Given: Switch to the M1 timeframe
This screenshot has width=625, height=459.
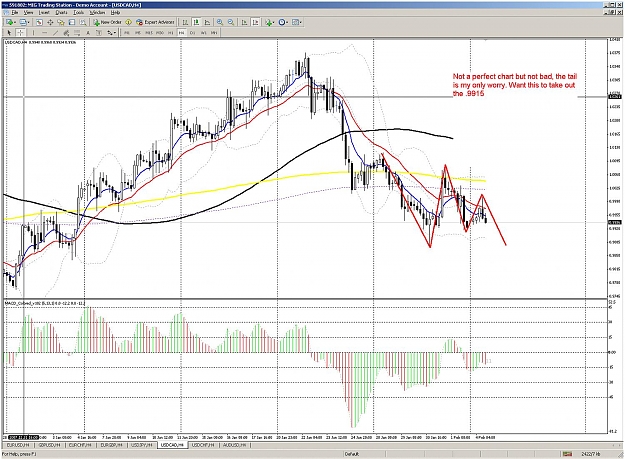Looking at the screenshot, I should click(127, 33).
